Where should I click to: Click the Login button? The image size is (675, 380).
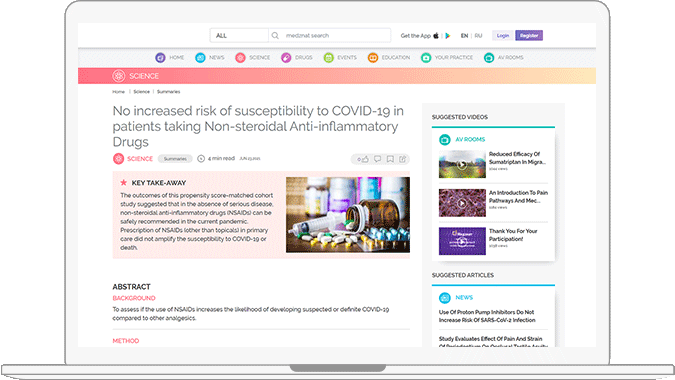coord(503,35)
